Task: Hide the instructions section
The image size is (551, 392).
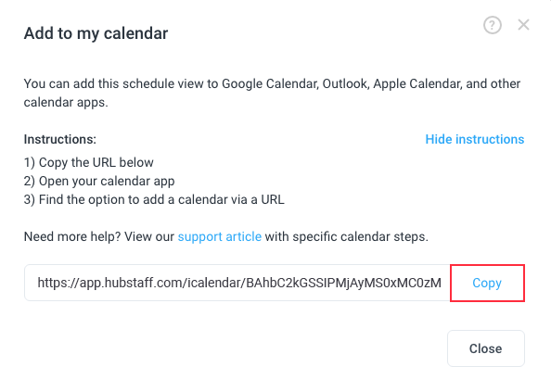Action: tap(475, 139)
